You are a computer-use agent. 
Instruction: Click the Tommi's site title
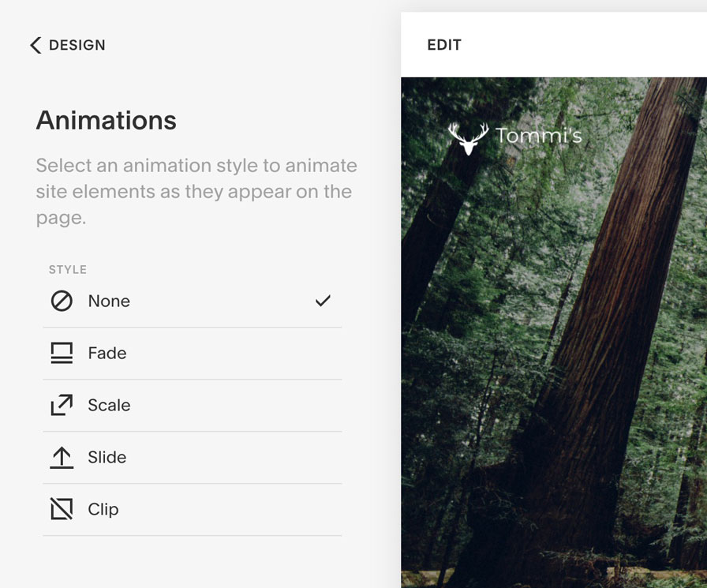pos(539,135)
